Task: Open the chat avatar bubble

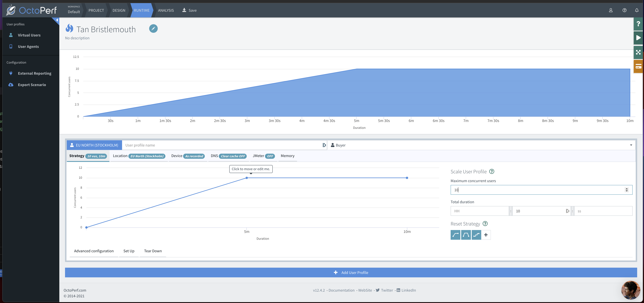Action: [x=630, y=290]
